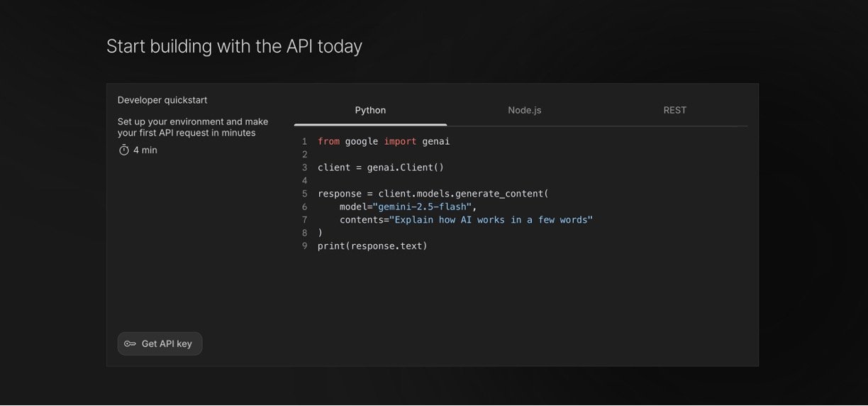Click the 'from' keyword on code line 1
This screenshot has width=868, height=406.
pos(328,141)
